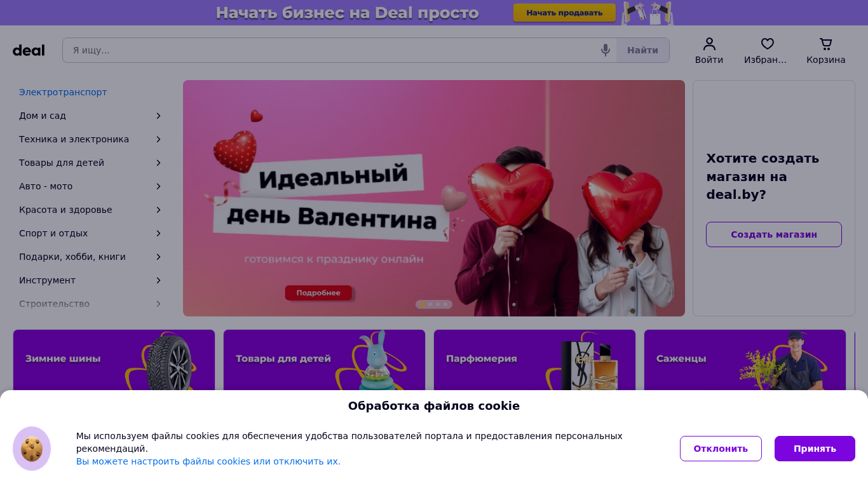Activate voice search microphone icon
Screen dimensions: 868x488
pos(606,50)
